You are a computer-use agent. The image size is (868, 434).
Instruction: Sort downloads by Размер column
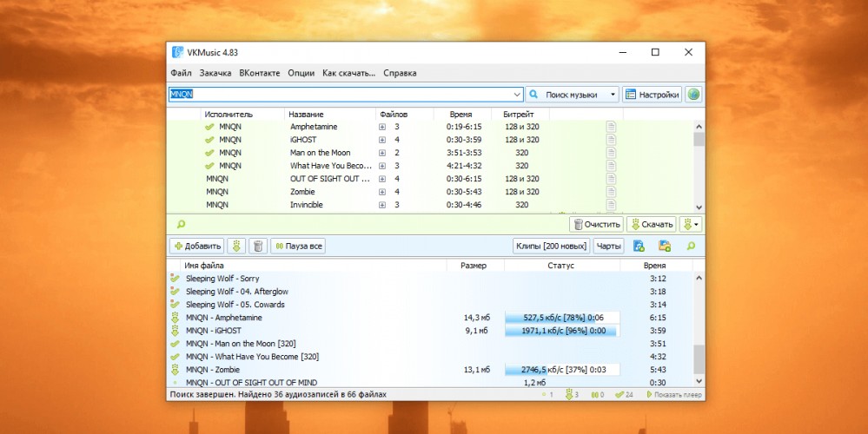475,266
